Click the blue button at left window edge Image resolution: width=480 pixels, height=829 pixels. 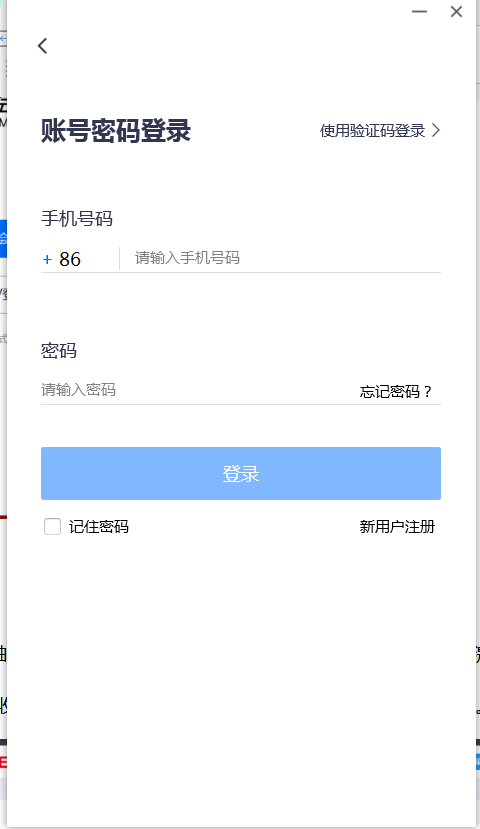(3, 238)
